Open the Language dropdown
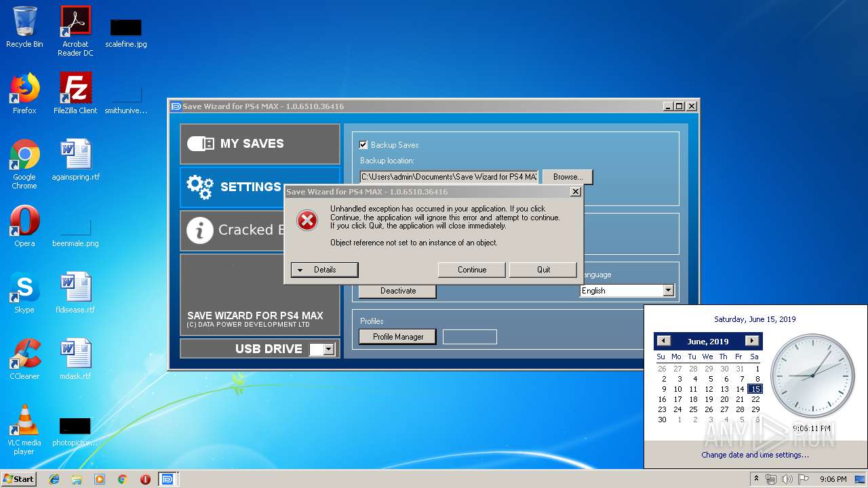 [627, 290]
